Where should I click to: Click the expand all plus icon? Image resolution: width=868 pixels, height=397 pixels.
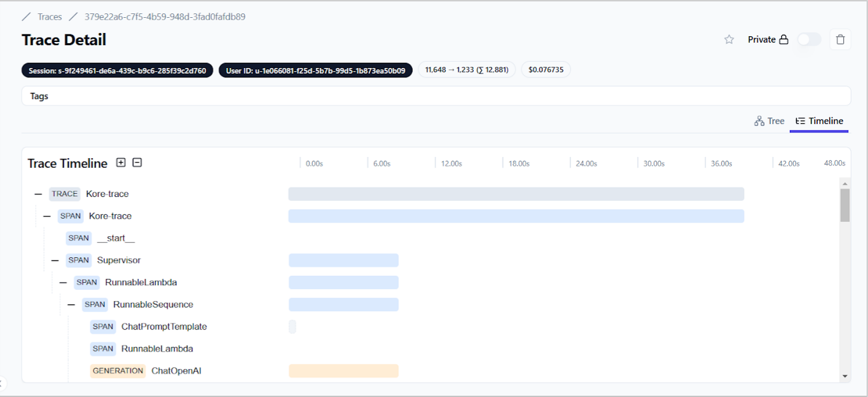click(x=121, y=163)
